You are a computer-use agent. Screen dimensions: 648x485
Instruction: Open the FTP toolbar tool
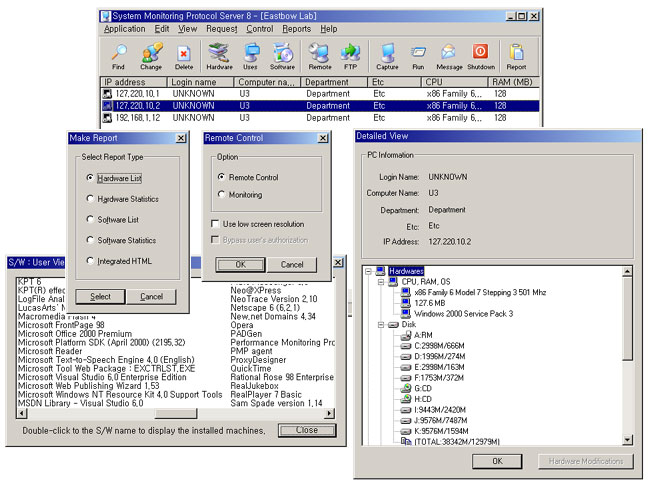[350, 56]
